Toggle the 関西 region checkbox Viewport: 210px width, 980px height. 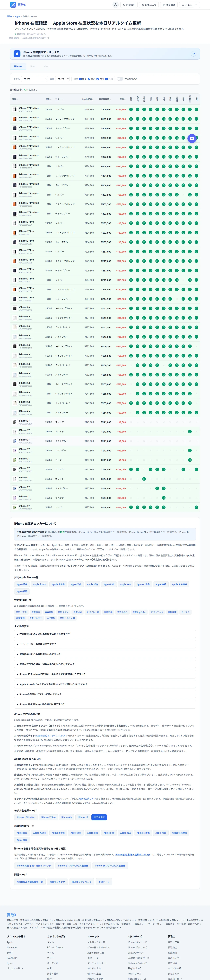click(89, 79)
